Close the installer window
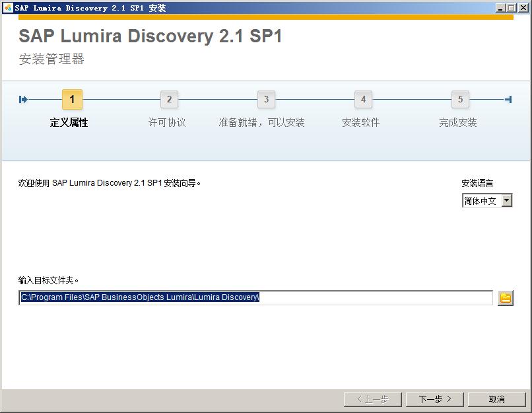 pos(523,8)
